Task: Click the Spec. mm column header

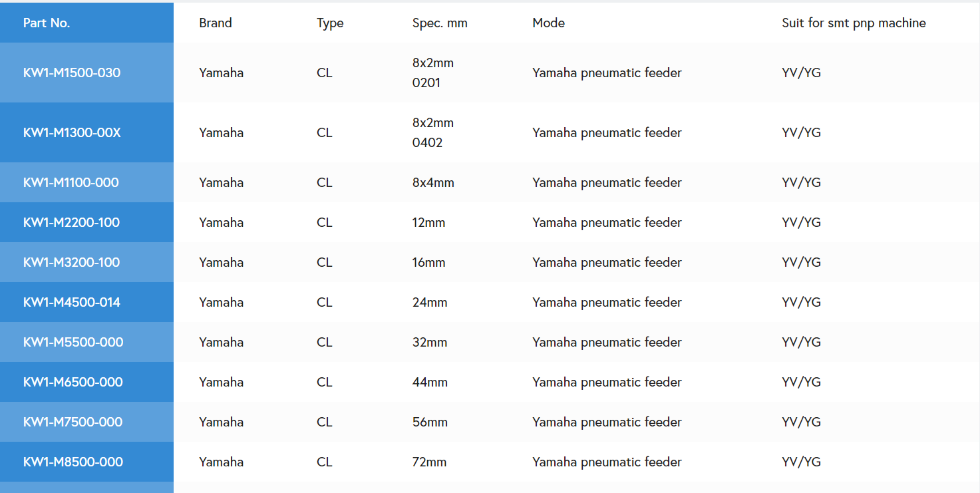Action: [440, 23]
